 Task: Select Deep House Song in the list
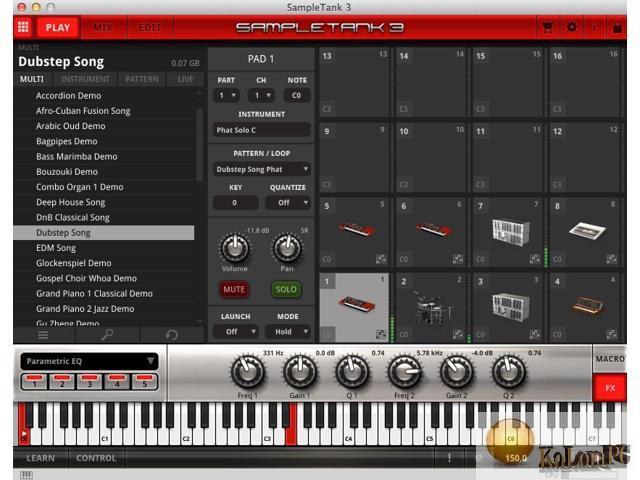coord(104,202)
